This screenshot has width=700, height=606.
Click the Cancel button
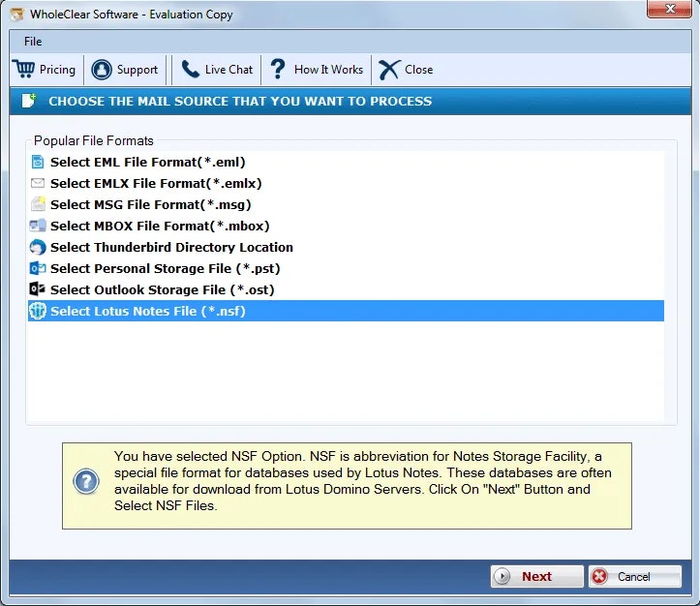(x=635, y=577)
